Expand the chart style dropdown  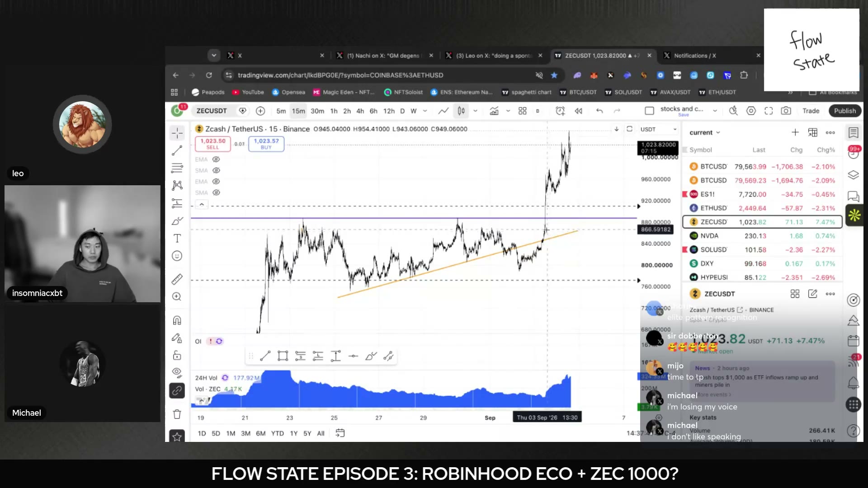475,111
